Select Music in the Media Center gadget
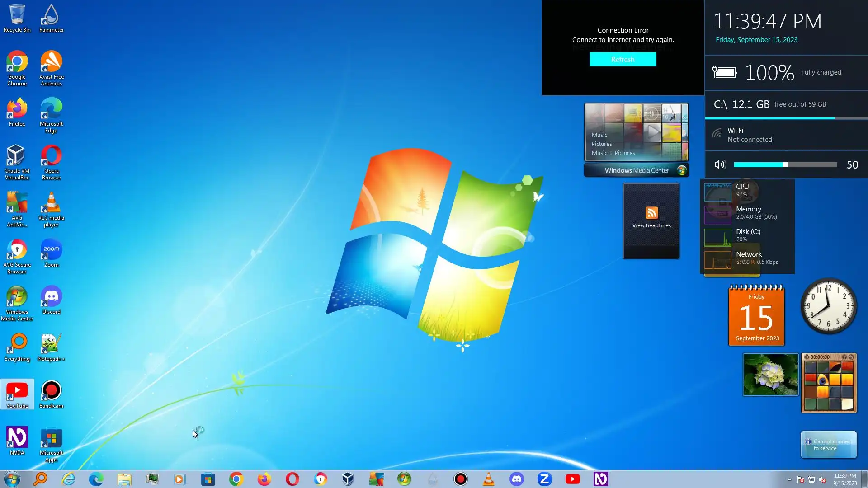The height and width of the screenshot is (488, 868). (599, 135)
